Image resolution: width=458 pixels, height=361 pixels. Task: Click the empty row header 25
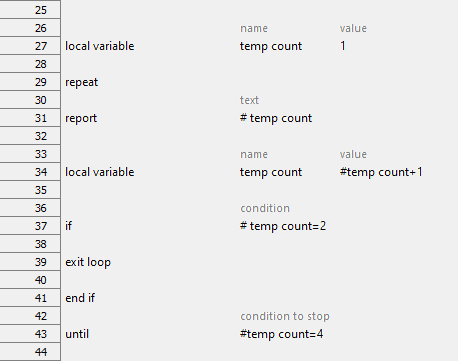point(30,10)
